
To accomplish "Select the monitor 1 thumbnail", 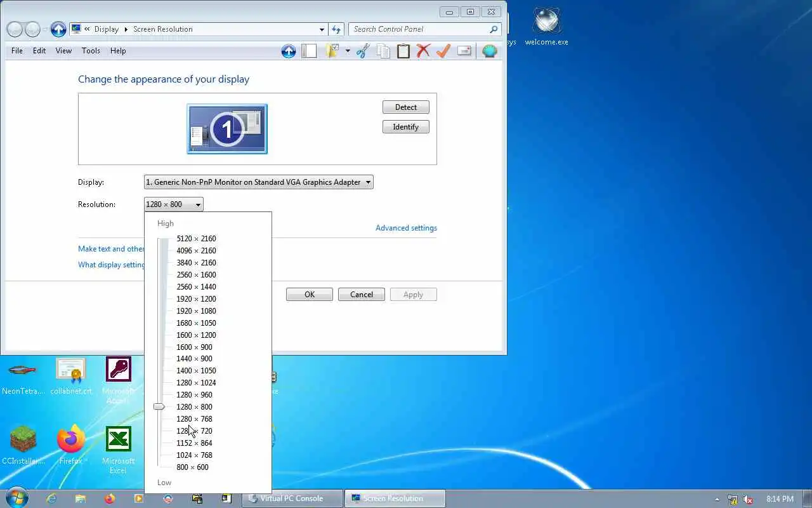I will pos(227,129).
